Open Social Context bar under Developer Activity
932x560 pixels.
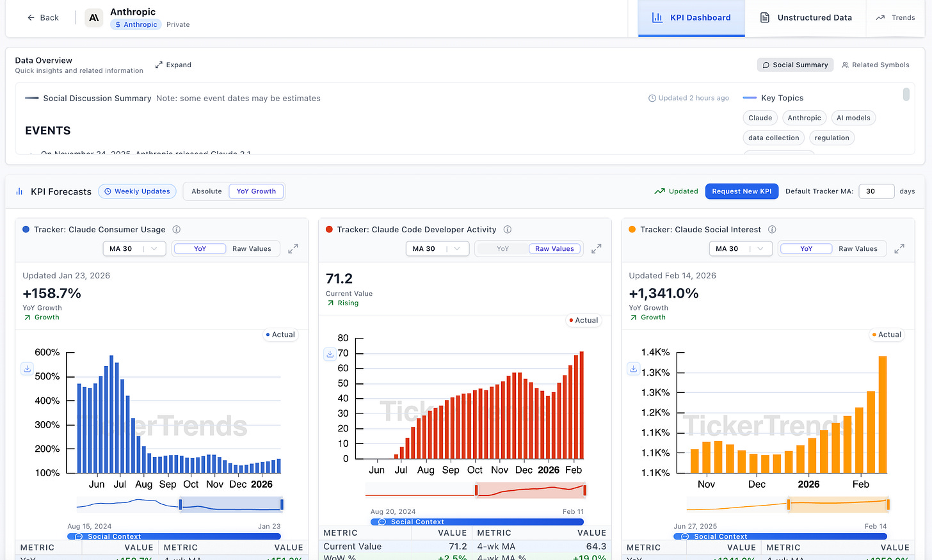tap(477, 522)
